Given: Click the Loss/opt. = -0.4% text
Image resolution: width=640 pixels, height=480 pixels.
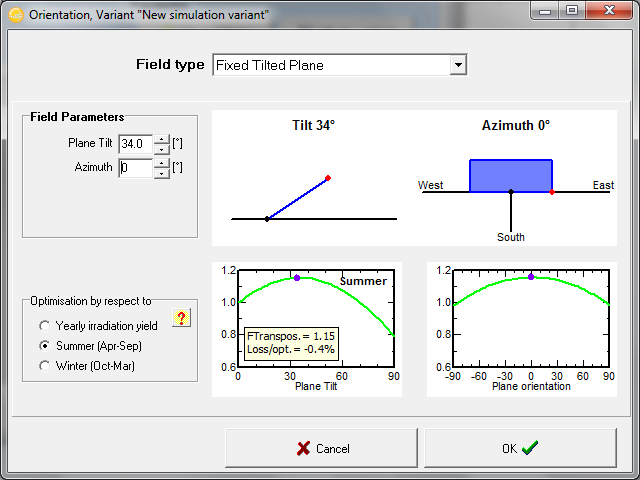Looking at the screenshot, I should coord(291,349).
